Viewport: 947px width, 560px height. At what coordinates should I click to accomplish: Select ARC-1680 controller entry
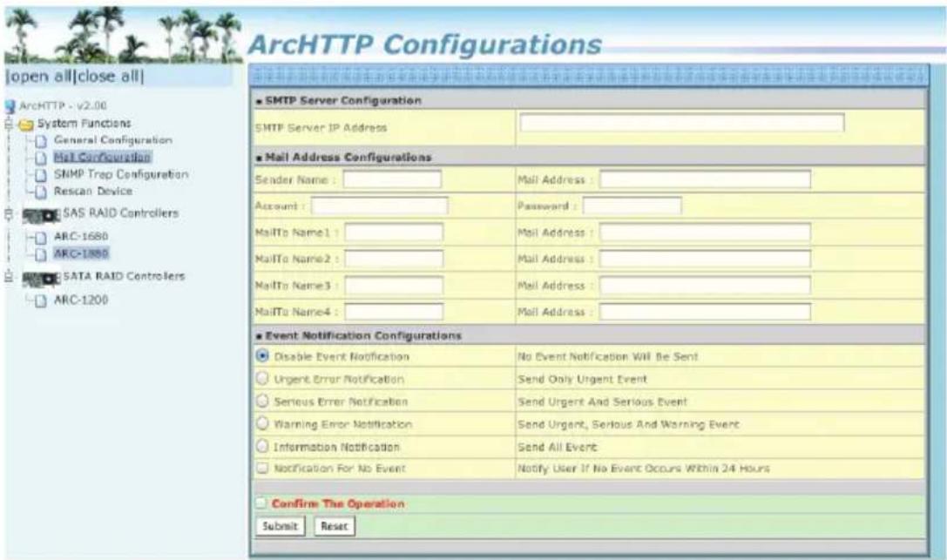(x=81, y=236)
